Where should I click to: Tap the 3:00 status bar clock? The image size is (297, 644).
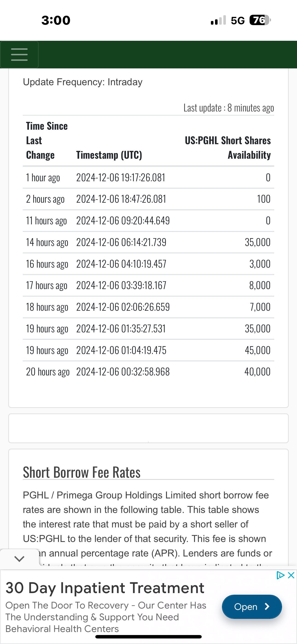point(56,20)
